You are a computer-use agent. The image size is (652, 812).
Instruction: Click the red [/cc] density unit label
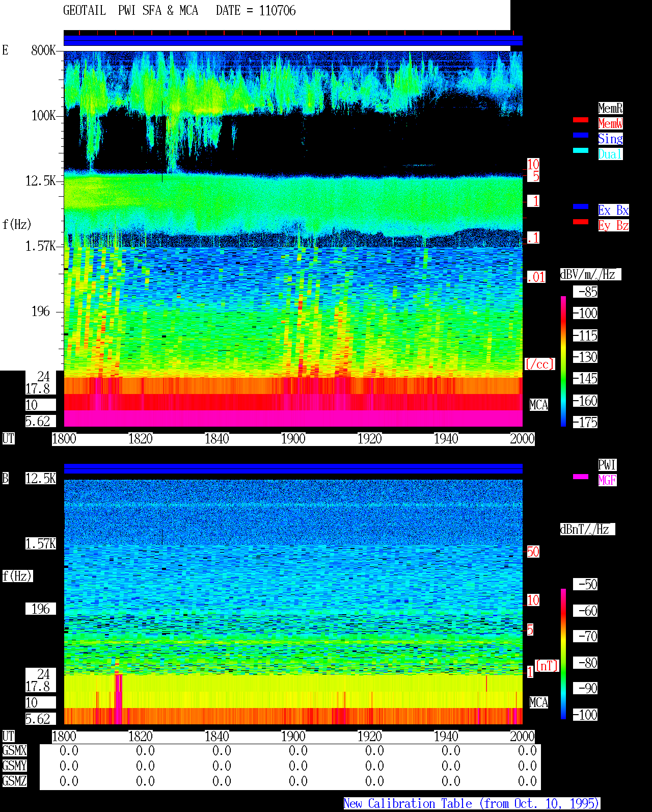point(539,364)
